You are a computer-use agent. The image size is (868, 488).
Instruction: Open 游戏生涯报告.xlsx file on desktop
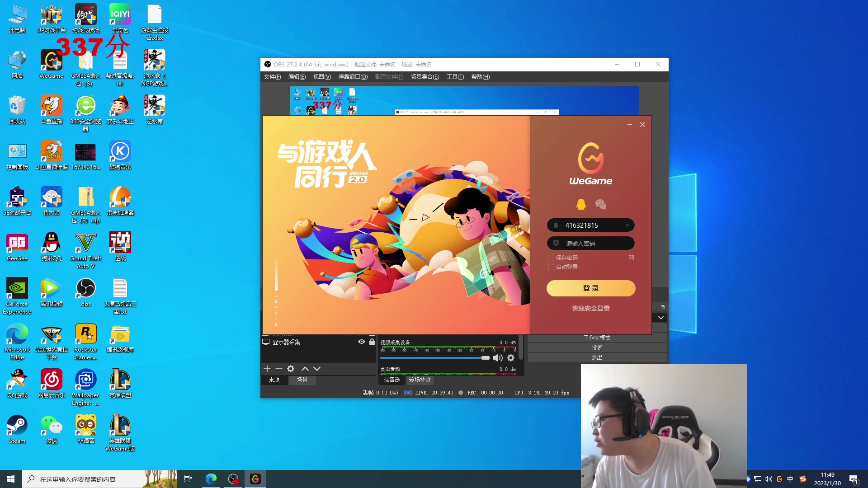[155, 23]
